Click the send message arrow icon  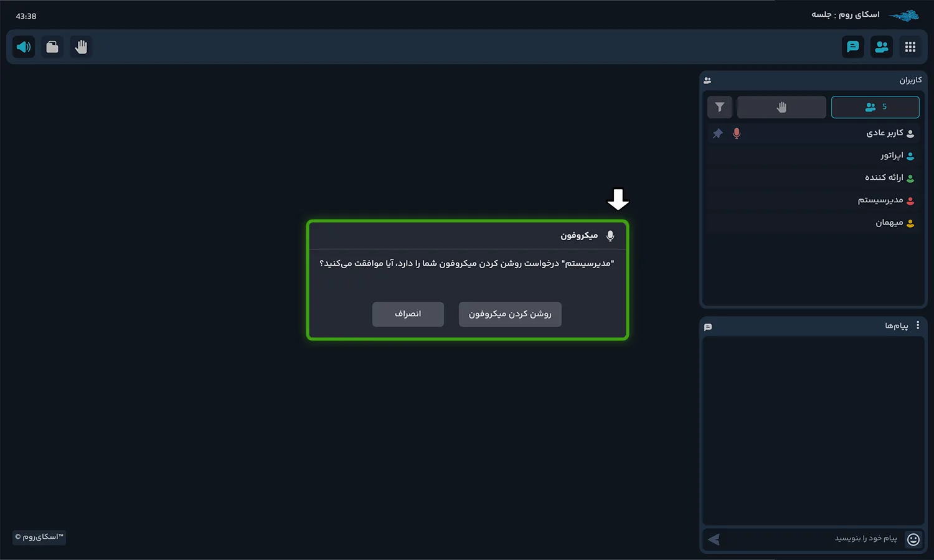(x=714, y=539)
